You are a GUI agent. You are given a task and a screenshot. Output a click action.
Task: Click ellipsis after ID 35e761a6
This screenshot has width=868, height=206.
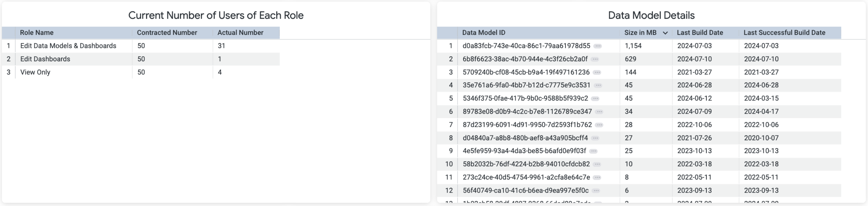[x=598, y=85]
